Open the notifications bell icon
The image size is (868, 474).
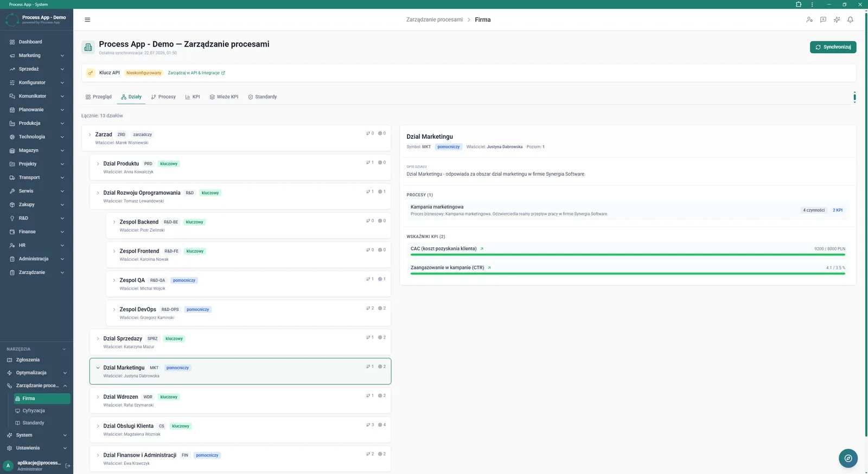(850, 20)
